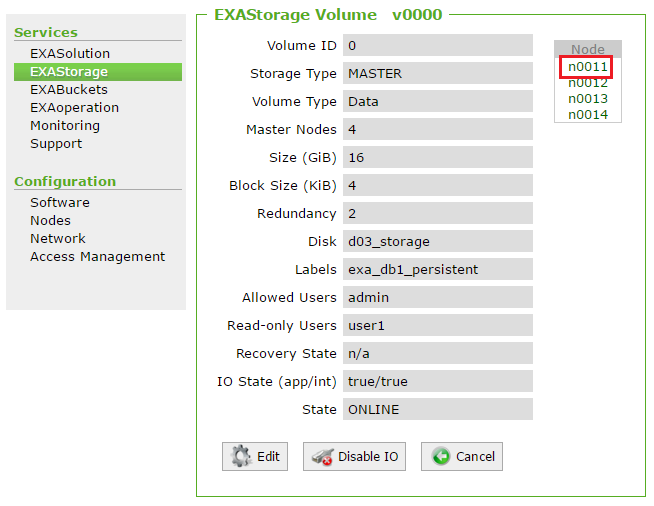This screenshot has width=654, height=506.
Task: Open node n0013 link
Action: 588,99
